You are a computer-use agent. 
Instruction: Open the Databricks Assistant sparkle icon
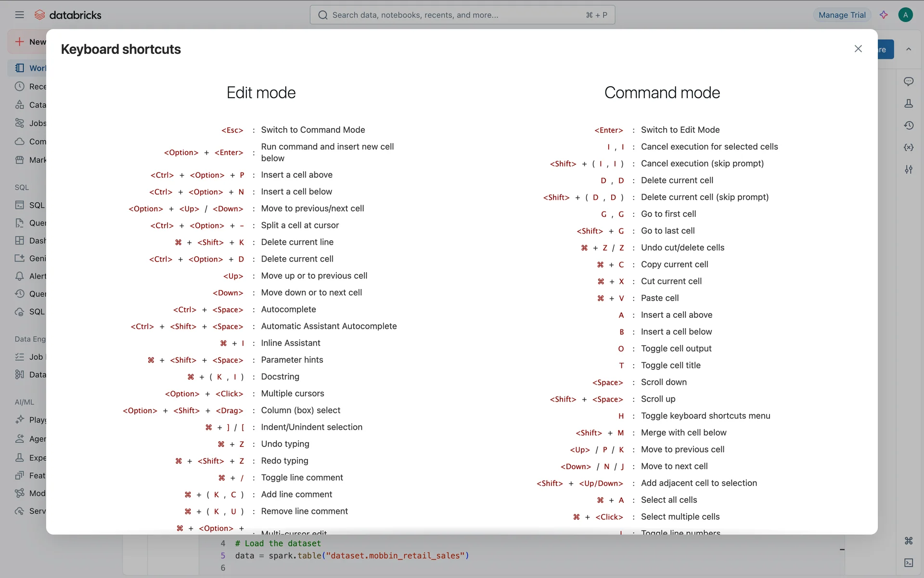click(x=884, y=15)
